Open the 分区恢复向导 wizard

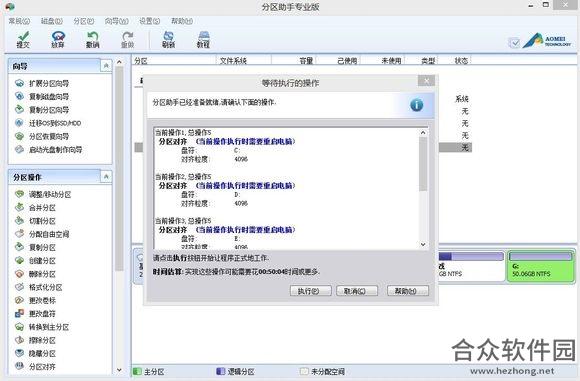point(42,136)
